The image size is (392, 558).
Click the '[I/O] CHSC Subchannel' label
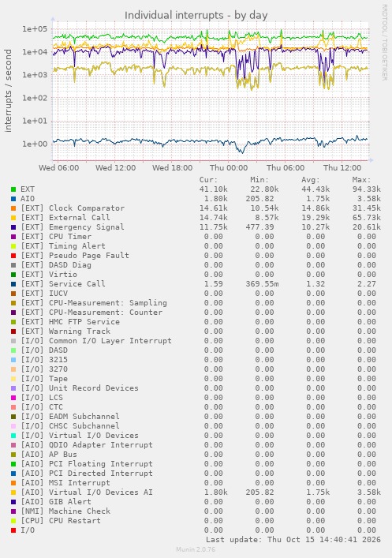[x=70, y=426]
